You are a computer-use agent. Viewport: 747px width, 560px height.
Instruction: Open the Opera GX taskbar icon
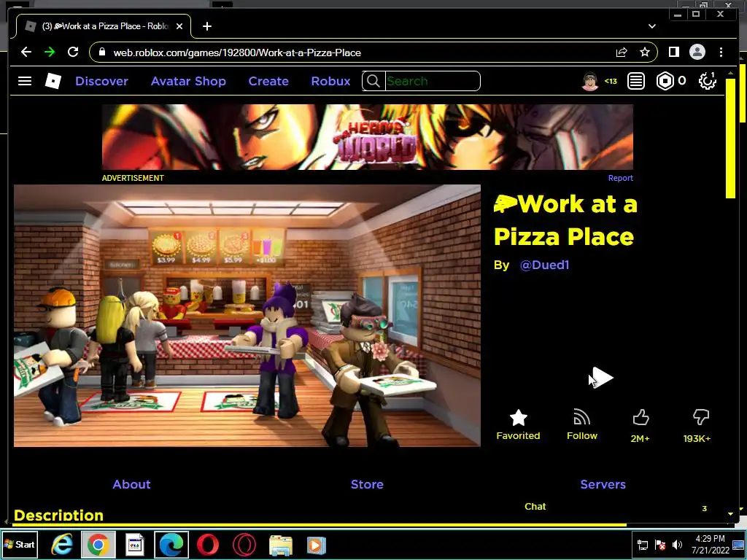tap(244, 545)
